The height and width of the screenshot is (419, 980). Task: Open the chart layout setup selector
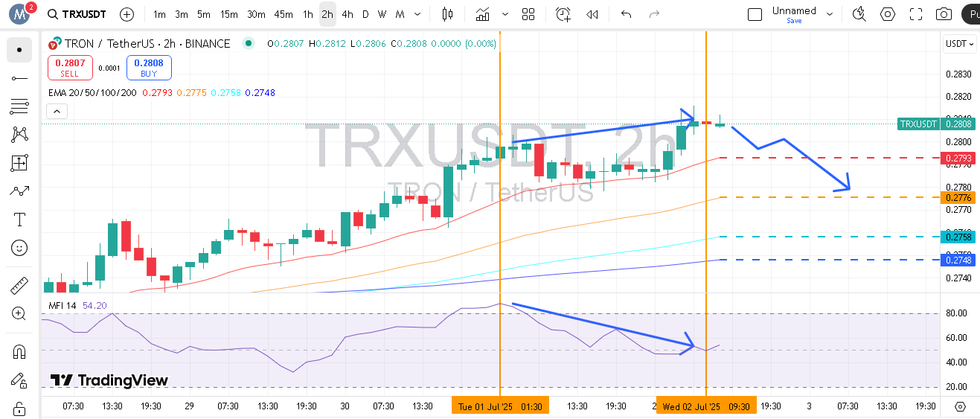pos(755,14)
